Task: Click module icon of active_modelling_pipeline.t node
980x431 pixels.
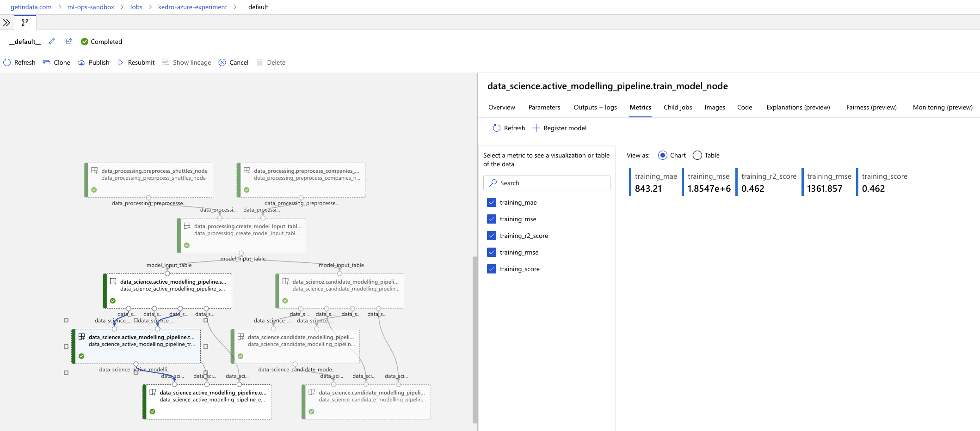Action: click(x=82, y=337)
